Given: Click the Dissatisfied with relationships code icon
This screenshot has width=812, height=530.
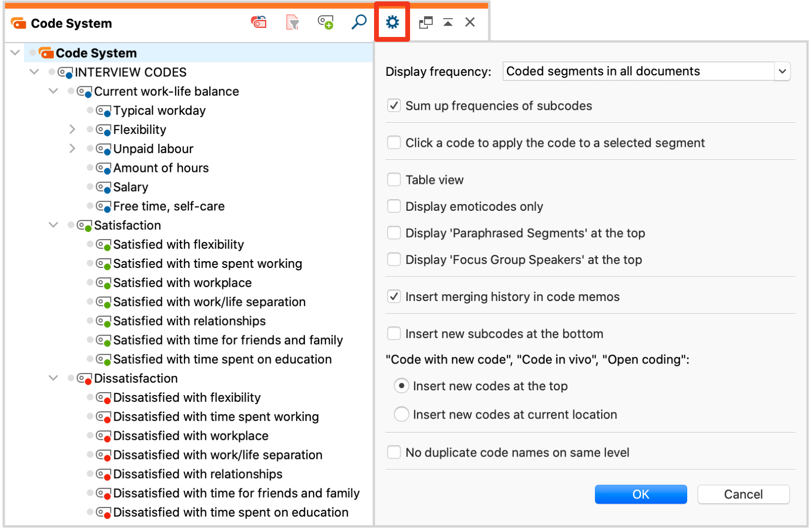Looking at the screenshot, I should point(104,474).
